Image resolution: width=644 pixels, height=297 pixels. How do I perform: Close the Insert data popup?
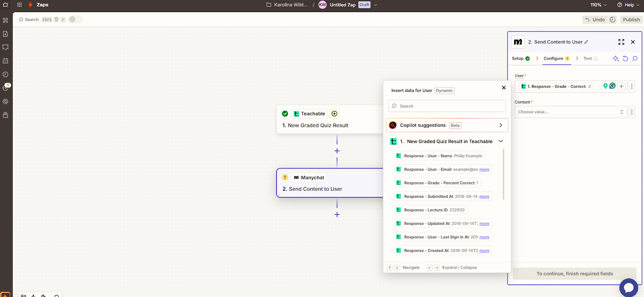point(504,87)
